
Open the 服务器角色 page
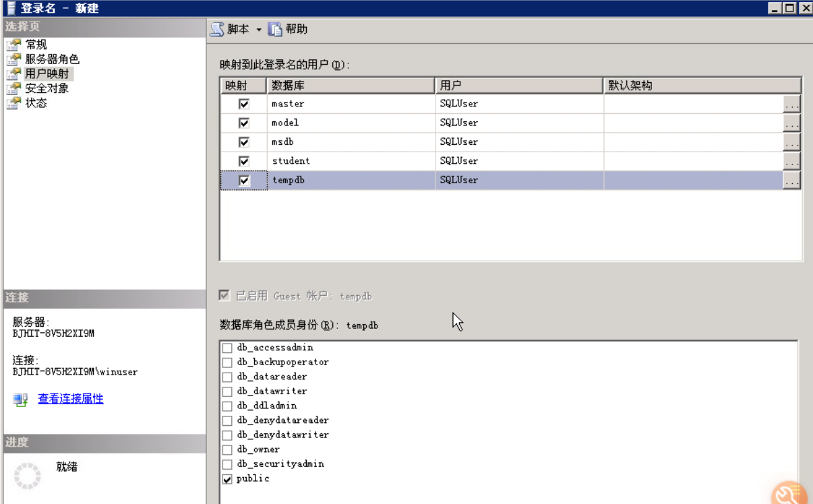coord(52,59)
